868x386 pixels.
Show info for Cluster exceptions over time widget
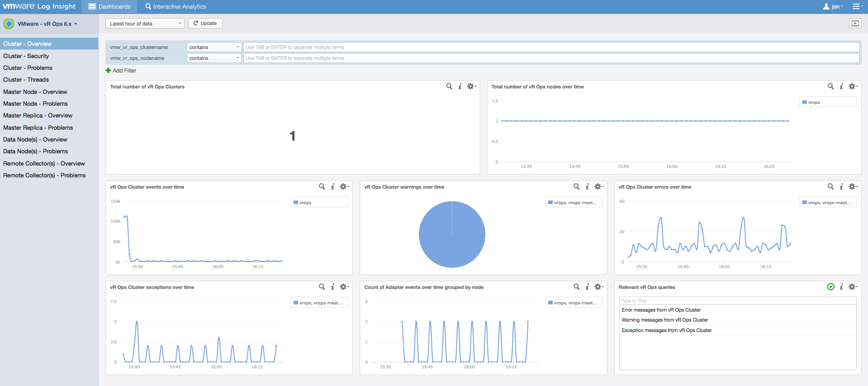point(333,287)
